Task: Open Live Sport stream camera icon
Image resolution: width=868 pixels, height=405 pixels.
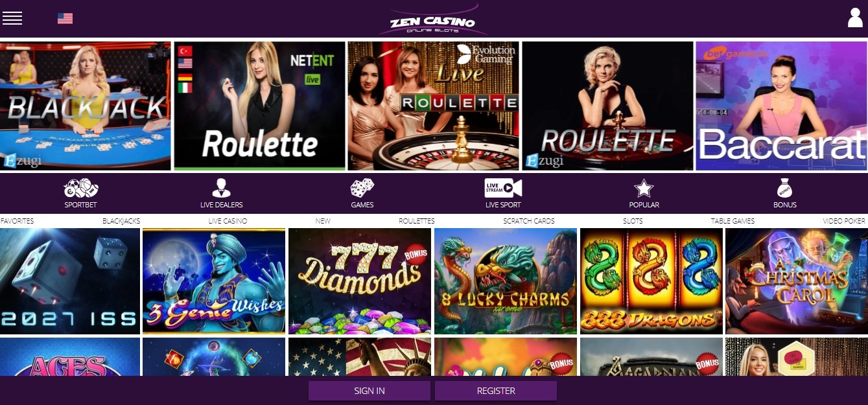Action: point(503,189)
